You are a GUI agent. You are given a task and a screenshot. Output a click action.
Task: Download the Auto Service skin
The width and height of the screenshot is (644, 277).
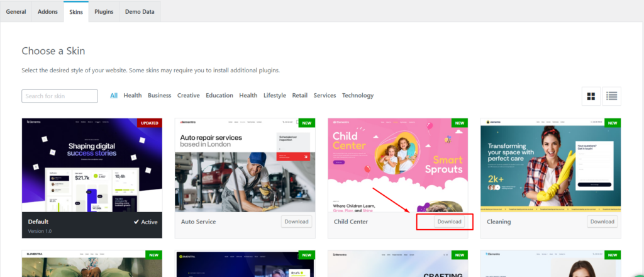297,222
